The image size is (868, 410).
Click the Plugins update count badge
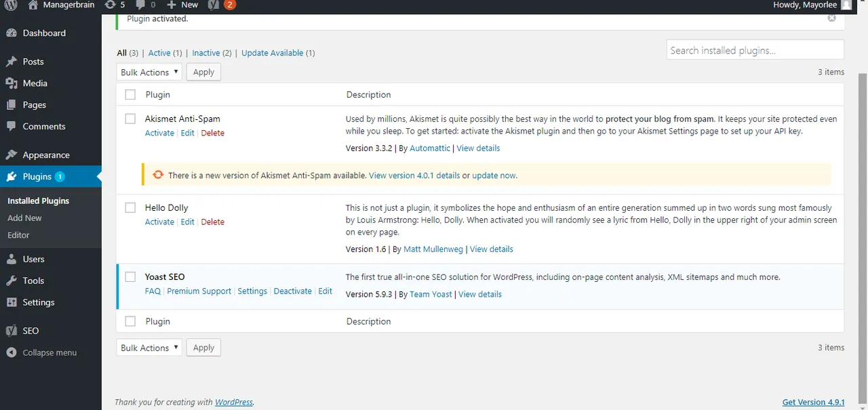click(60, 177)
